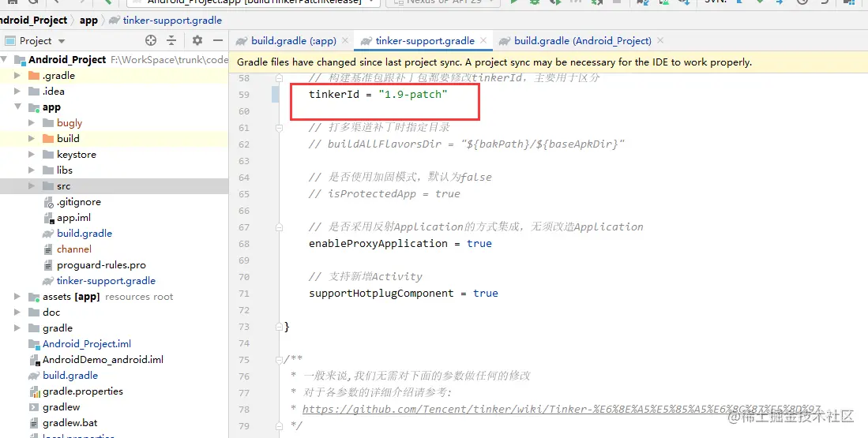Expand the .gradle folder
The image size is (868, 438).
(x=17, y=75)
